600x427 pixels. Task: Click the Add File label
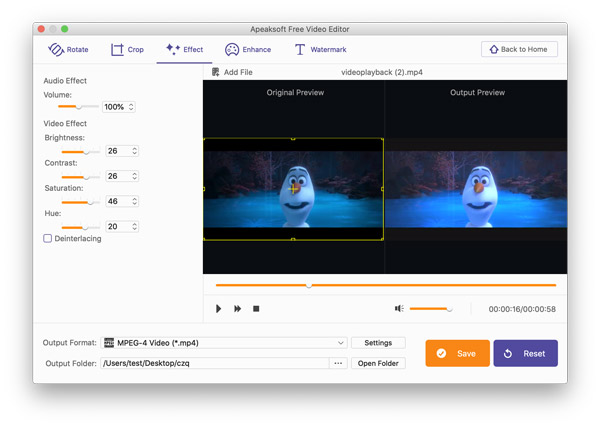238,72
